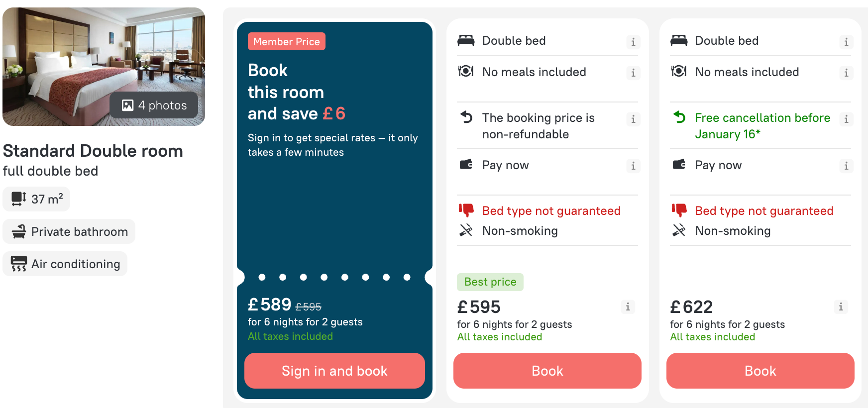Open the 4 photos gallery badge
The image size is (868, 408).
tap(154, 105)
